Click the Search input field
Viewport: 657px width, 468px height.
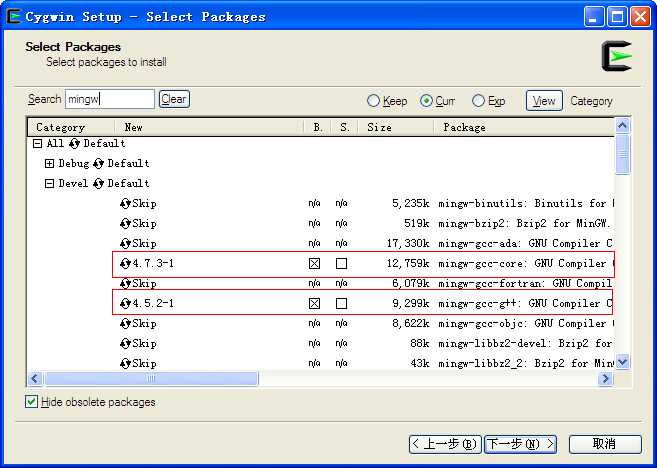point(110,99)
